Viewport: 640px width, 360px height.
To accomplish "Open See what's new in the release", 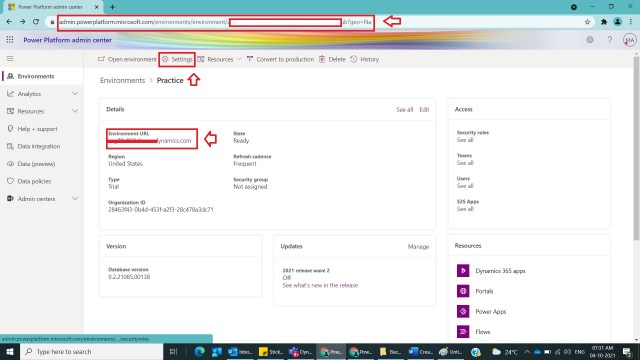I will (320, 285).
